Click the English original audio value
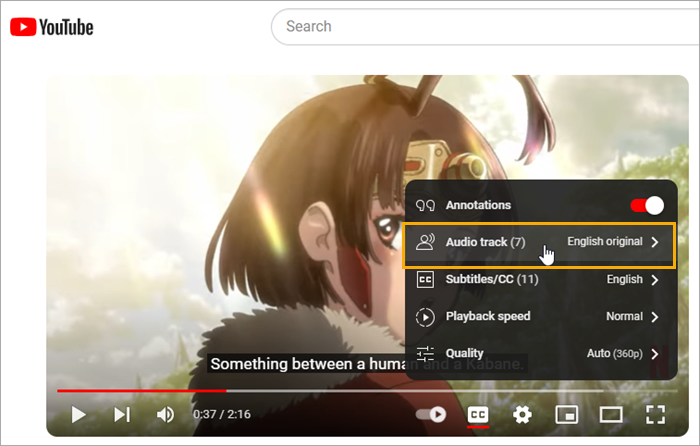Image resolution: width=700 pixels, height=446 pixels. pos(604,242)
